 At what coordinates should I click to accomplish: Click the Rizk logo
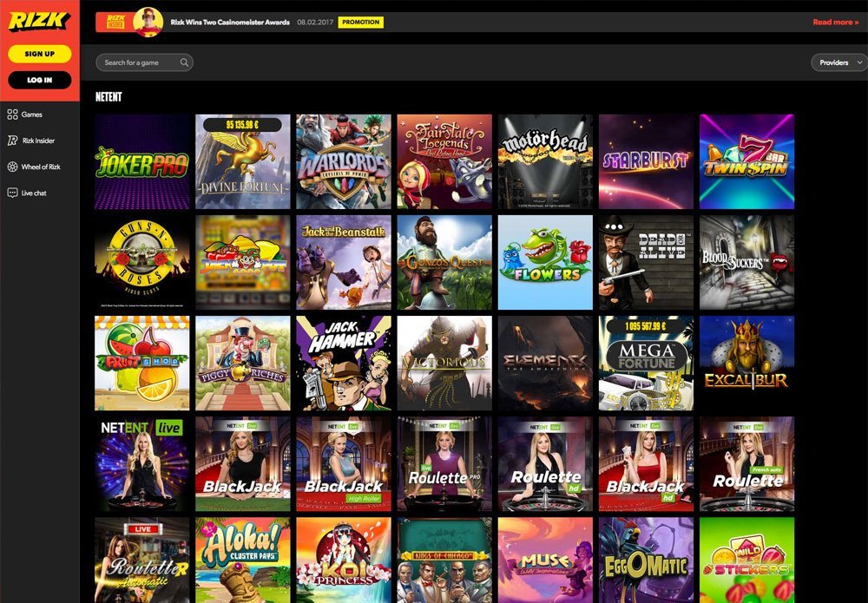coord(39,21)
